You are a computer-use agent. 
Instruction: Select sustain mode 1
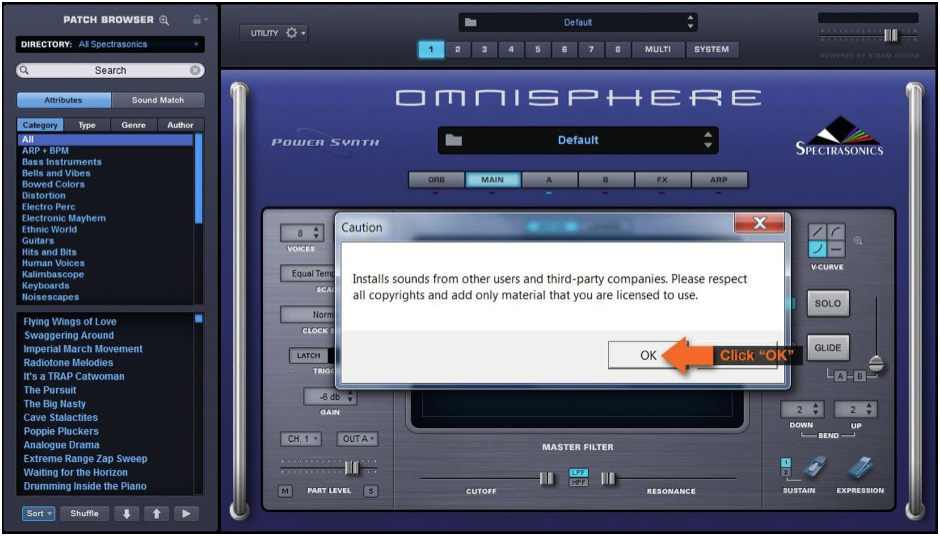pos(786,463)
